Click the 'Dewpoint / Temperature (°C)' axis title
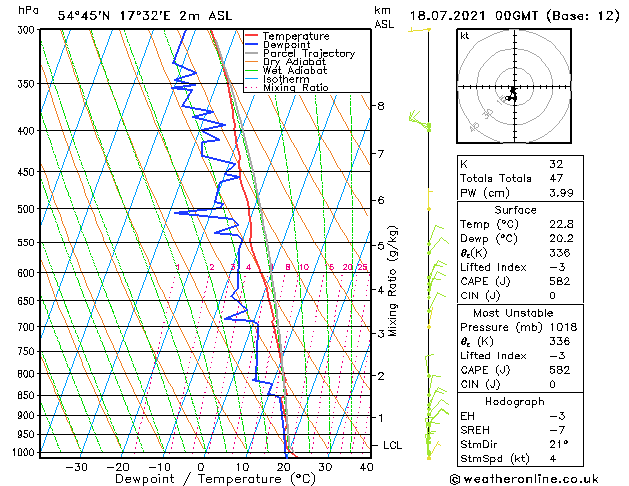The height and width of the screenshot is (486, 629). [215, 479]
